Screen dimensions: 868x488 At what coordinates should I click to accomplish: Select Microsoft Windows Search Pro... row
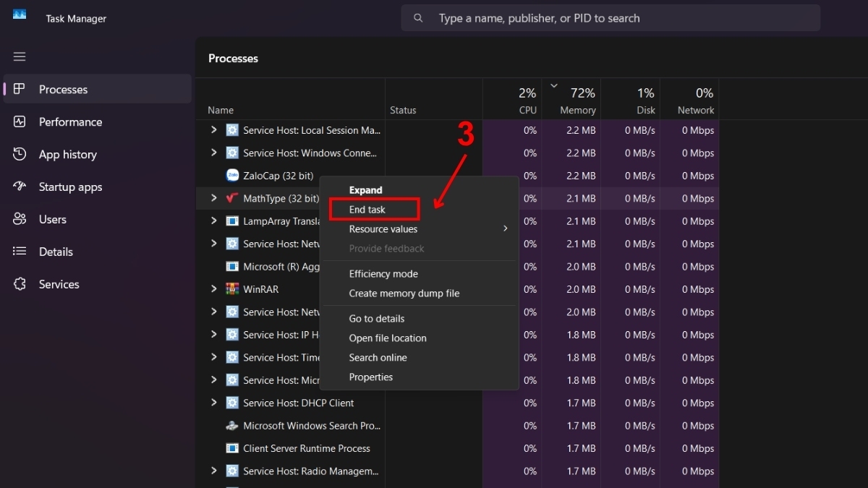pyautogui.click(x=458, y=426)
